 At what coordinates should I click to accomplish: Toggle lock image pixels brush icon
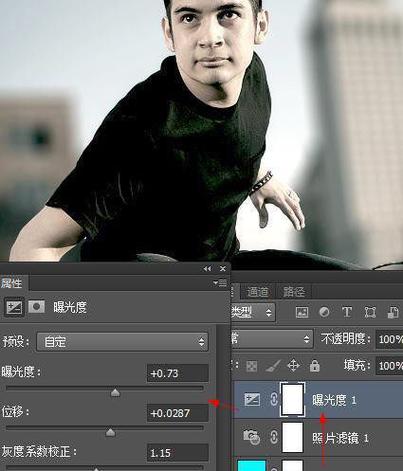[x=273, y=366]
